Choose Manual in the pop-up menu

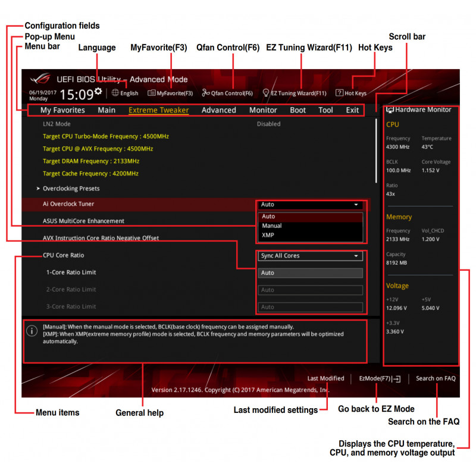tap(310, 226)
